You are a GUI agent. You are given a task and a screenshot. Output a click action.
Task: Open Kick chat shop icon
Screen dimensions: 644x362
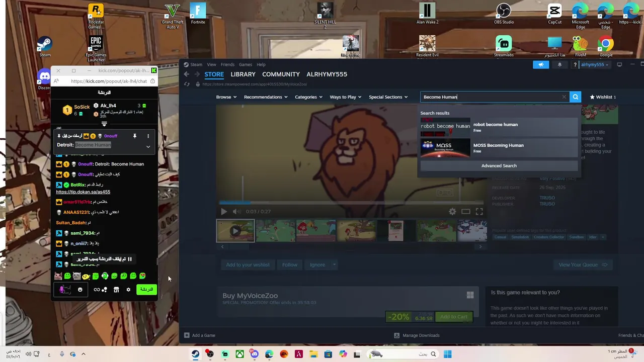[116, 290]
